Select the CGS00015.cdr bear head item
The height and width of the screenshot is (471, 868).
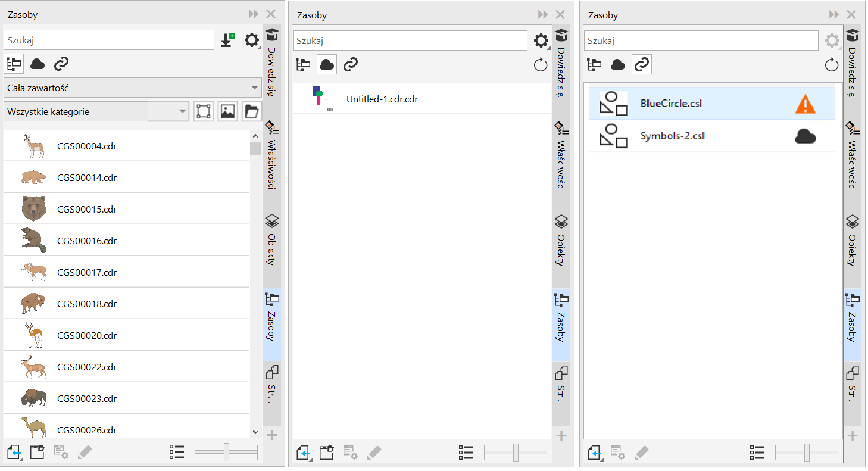(x=87, y=210)
